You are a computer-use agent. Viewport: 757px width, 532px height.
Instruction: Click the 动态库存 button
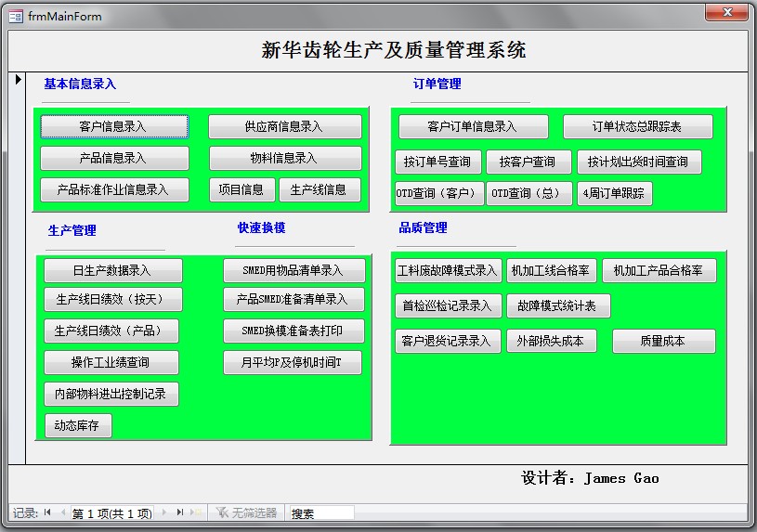pos(78,425)
